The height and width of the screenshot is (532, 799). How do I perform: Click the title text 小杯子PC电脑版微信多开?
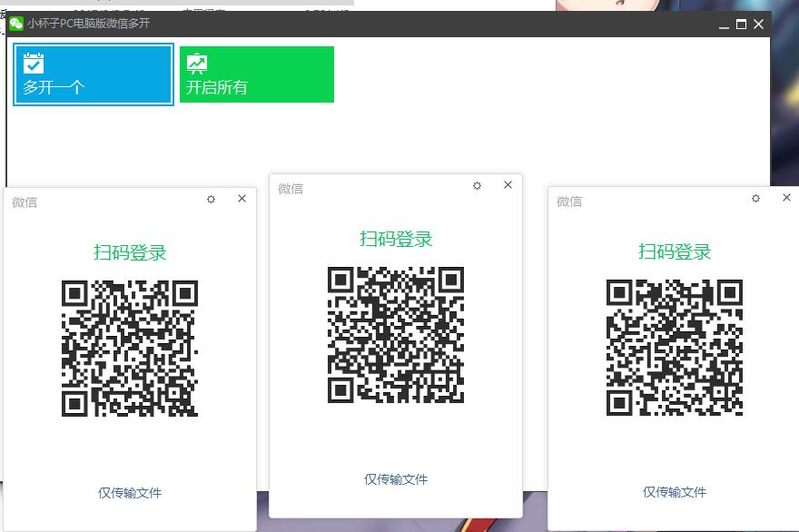click(x=89, y=24)
